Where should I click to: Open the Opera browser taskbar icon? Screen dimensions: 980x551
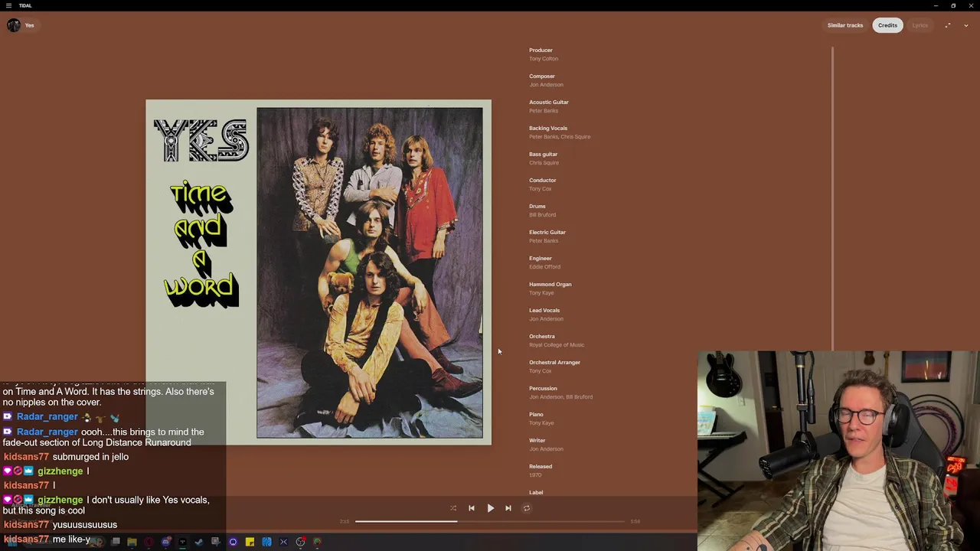(x=149, y=542)
